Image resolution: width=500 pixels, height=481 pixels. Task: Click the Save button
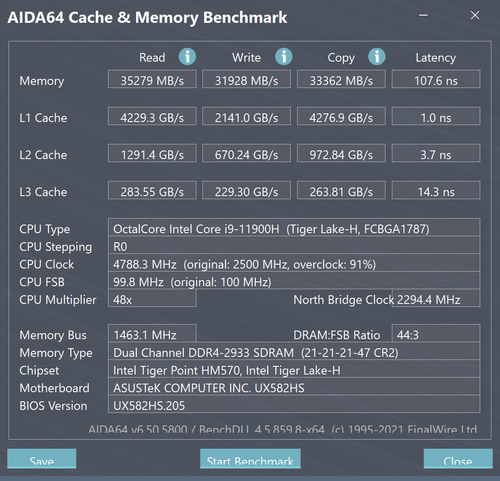coord(42,459)
